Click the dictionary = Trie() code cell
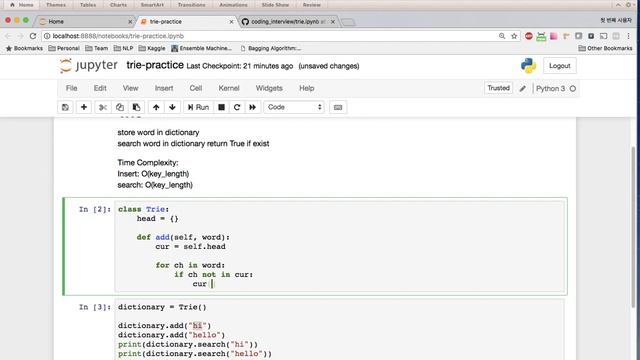The image size is (640, 360). click(340, 330)
